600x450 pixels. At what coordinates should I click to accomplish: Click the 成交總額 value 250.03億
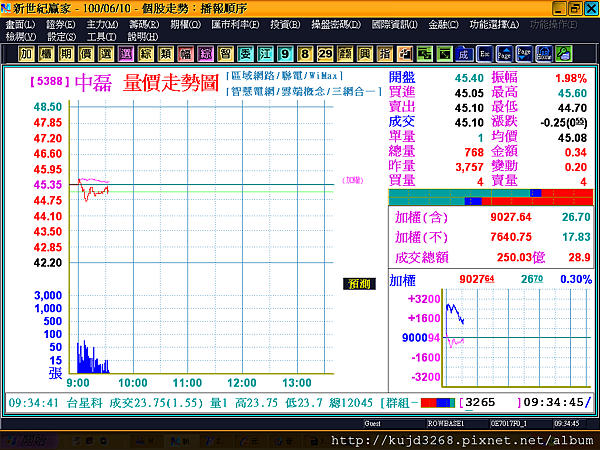point(521,257)
